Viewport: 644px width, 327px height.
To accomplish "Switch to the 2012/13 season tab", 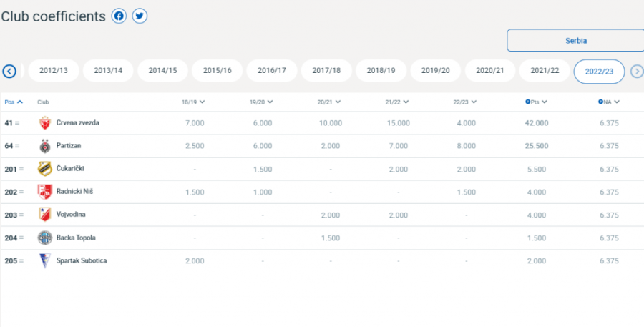I will point(54,71).
